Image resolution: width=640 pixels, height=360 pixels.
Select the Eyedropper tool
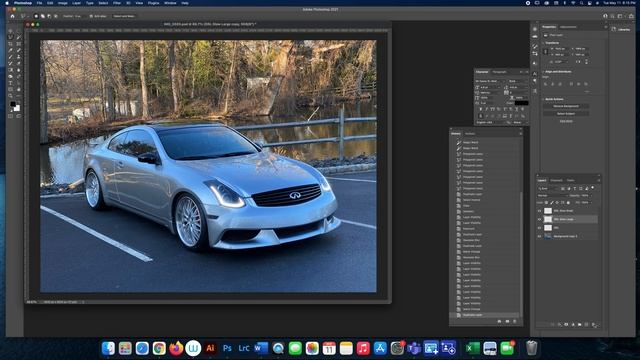coord(10,50)
